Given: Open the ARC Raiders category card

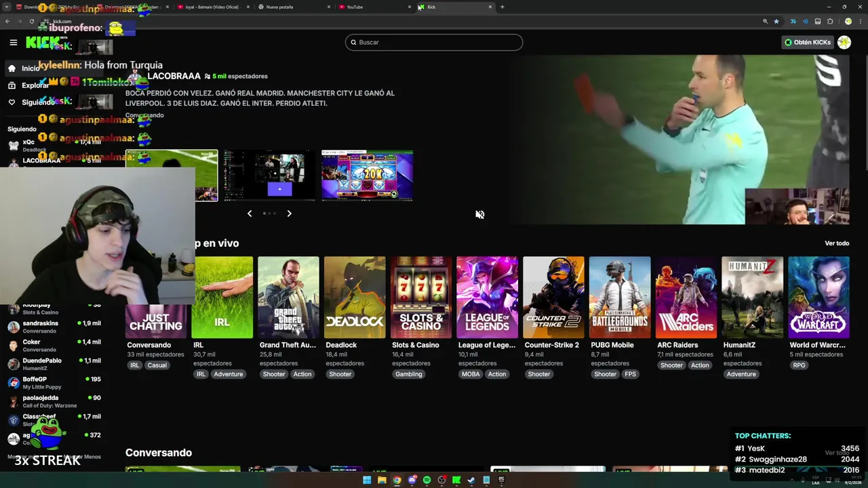Looking at the screenshot, I should 686,297.
